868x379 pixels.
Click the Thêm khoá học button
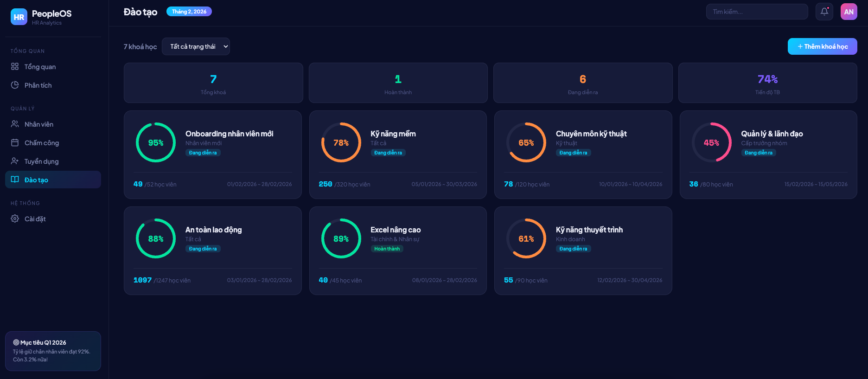click(x=822, y=46)
